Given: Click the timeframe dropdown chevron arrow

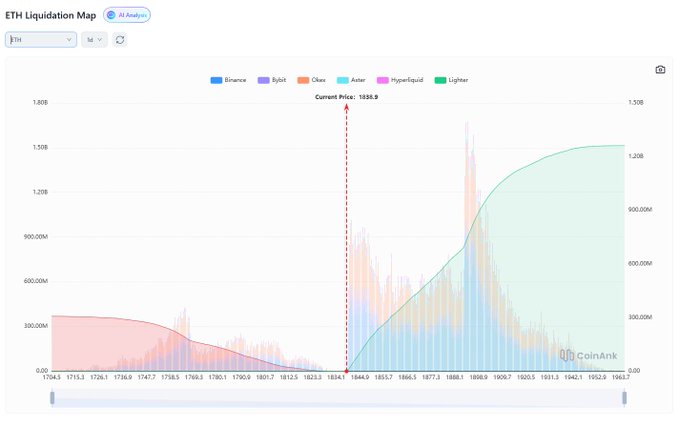Looking at the screenshot, I should (x=100, y=40).
